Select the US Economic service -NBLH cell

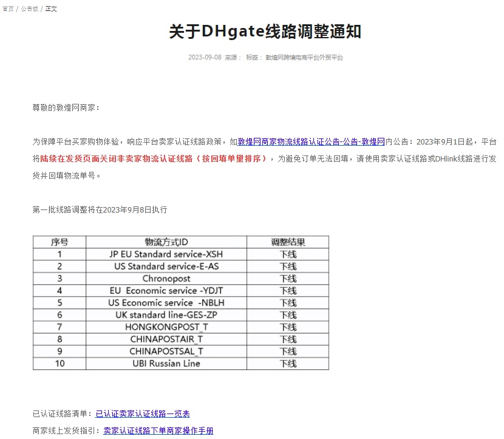(166, 303)
